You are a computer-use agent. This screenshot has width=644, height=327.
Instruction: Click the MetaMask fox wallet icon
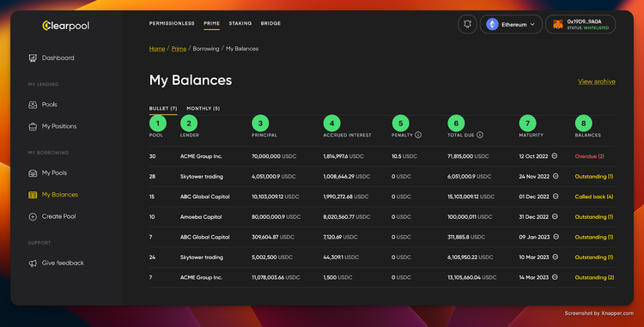(x=558, y=24)
